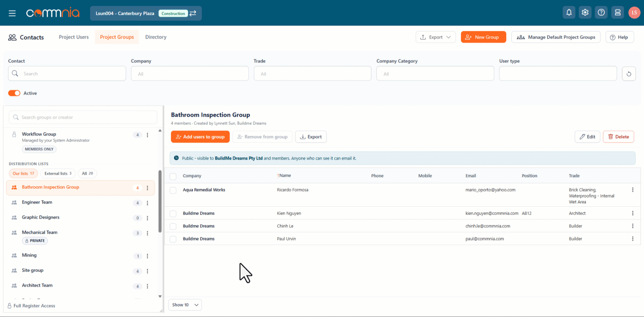The height and width of the screenshot is (317, 644).
Task: Click Add users to group
Action: coord(200,137)
